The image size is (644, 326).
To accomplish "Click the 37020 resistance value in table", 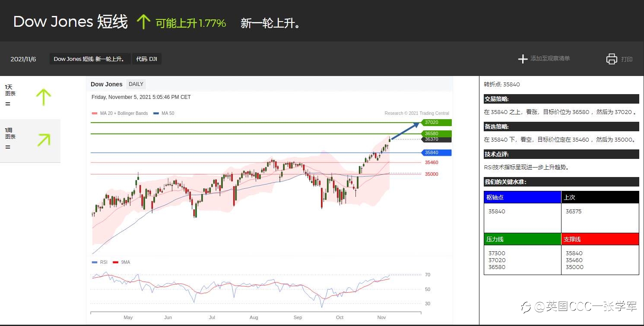I will click(x=497, y=260).
